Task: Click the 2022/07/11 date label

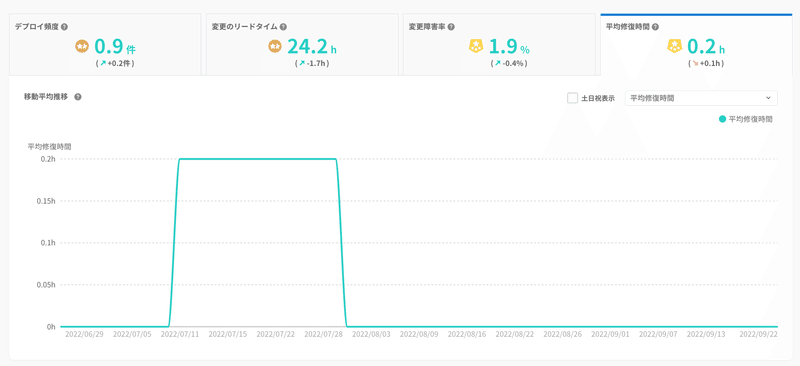Action: tap(180, 334)
